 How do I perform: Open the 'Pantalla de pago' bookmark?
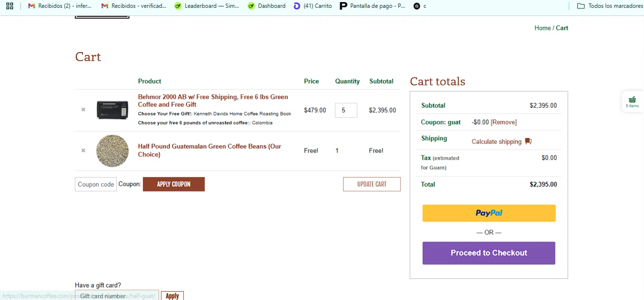pos(372,6)
